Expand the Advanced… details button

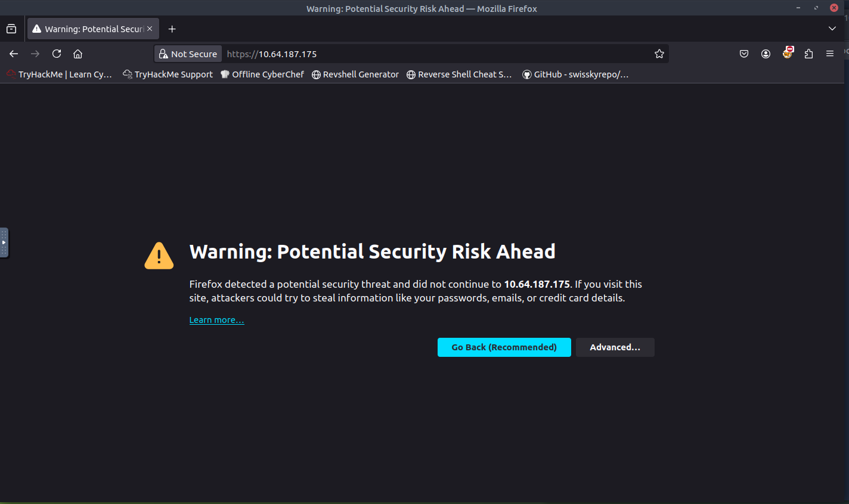(x=615, y=347)
